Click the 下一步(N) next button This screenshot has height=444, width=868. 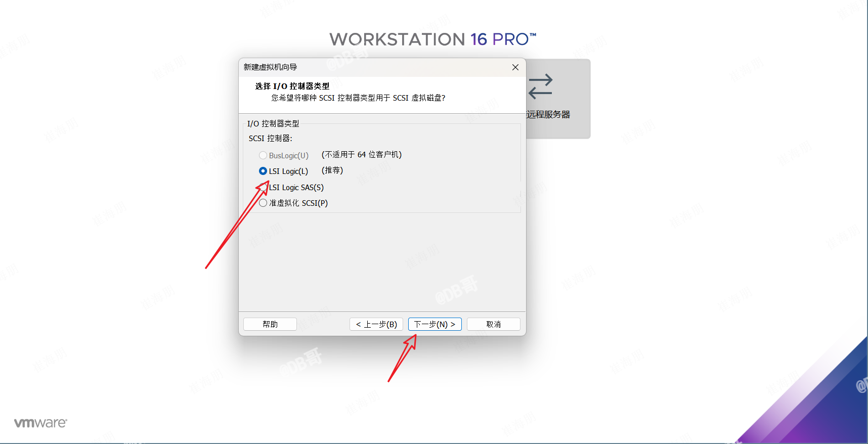[x=435, y=324]
